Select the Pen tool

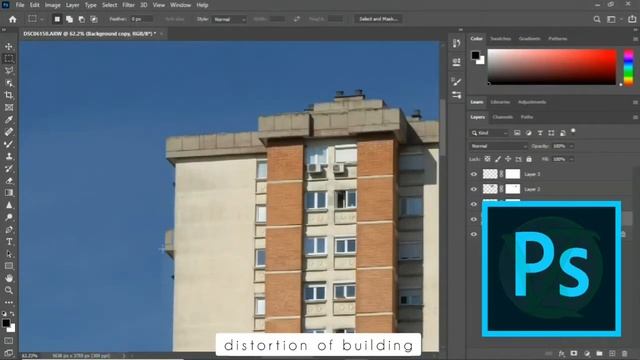9,229
